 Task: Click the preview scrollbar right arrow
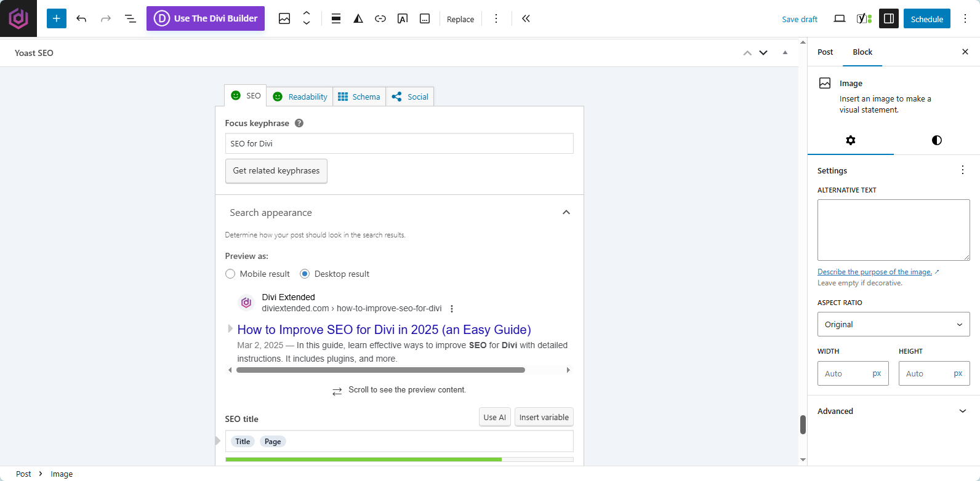coord(568,370)
